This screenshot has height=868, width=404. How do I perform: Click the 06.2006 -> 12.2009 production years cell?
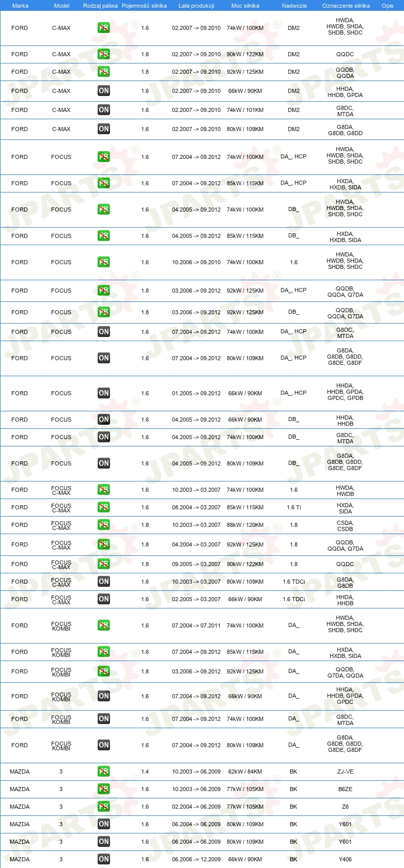point(196,859)
